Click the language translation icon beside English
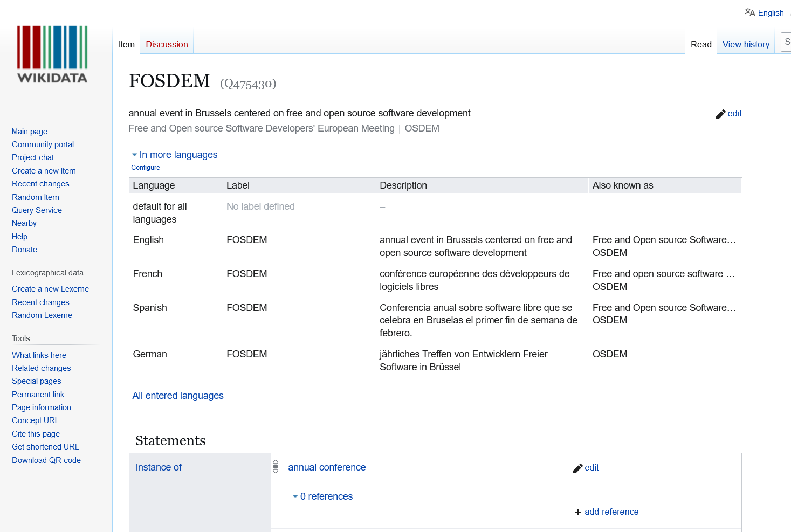The width and height of the screenshot is (791, 532). tap(749, 12)
